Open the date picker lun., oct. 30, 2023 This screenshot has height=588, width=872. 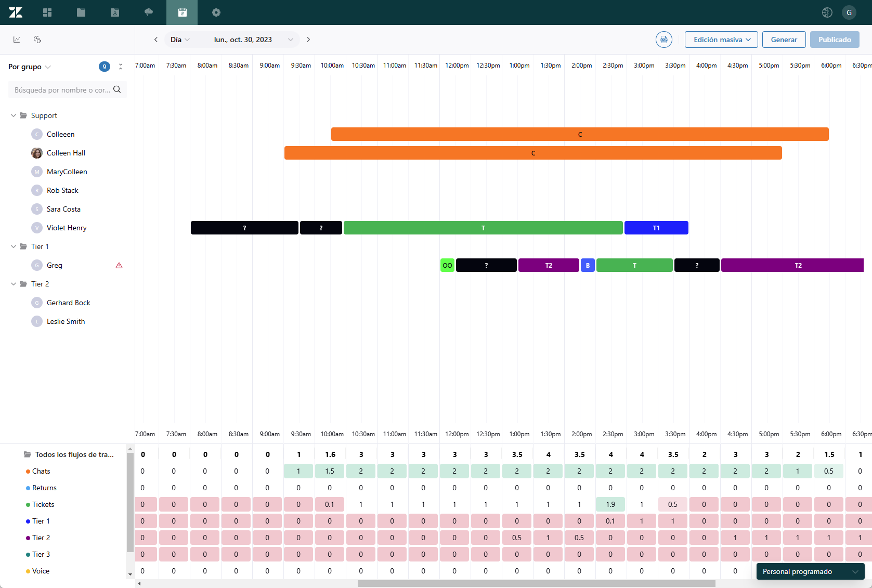coord(254,40)
